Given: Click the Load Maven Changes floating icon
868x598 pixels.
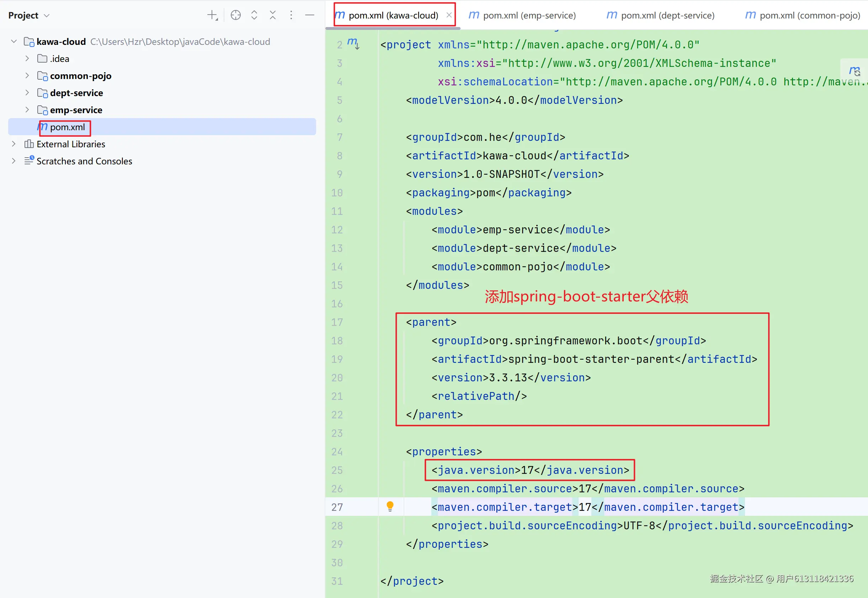Looking at the screenshot, I should pos(854,71).
